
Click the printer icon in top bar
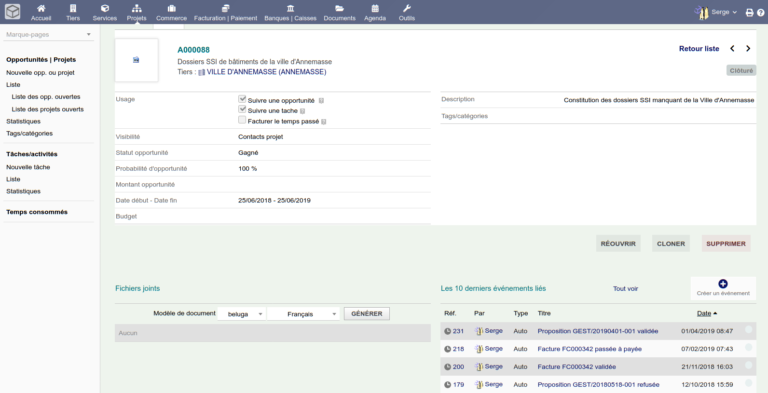click(749, 13)
